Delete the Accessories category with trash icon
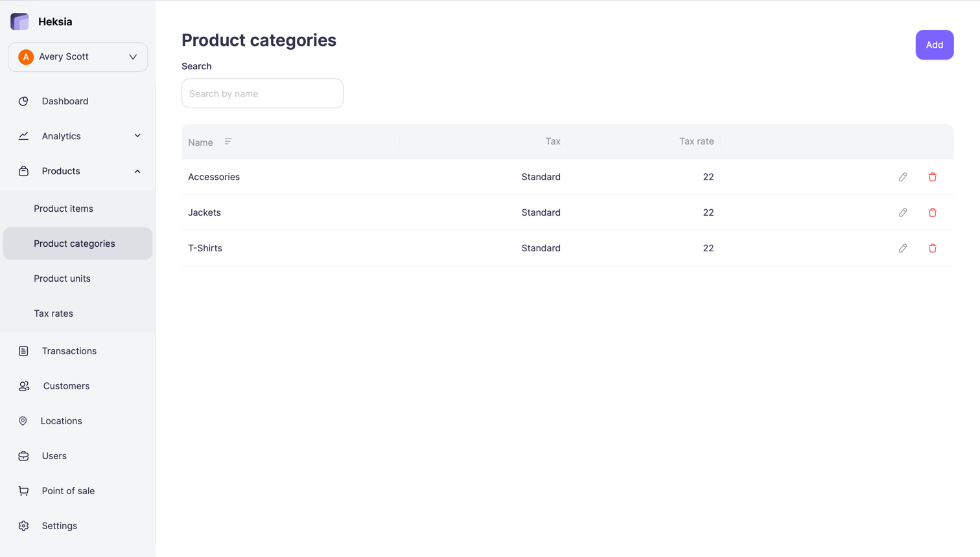The height and width of the screenshot is (557, 980). click(933, 177)
